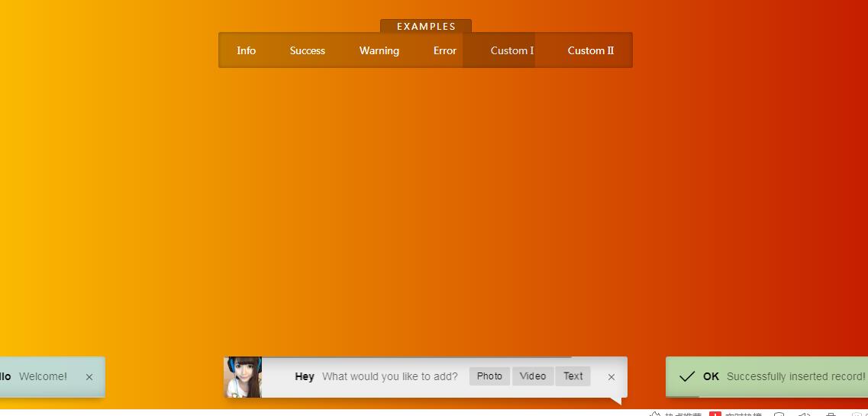Image resolution: width=868 pixels, height=416 pixels.
Task: Choose the Video button
Action: (x=533, y=376)
